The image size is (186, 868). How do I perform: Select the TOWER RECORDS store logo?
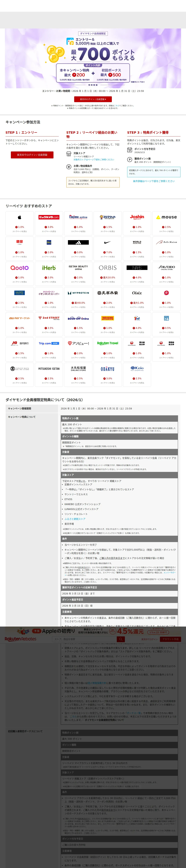pos(108,318)
